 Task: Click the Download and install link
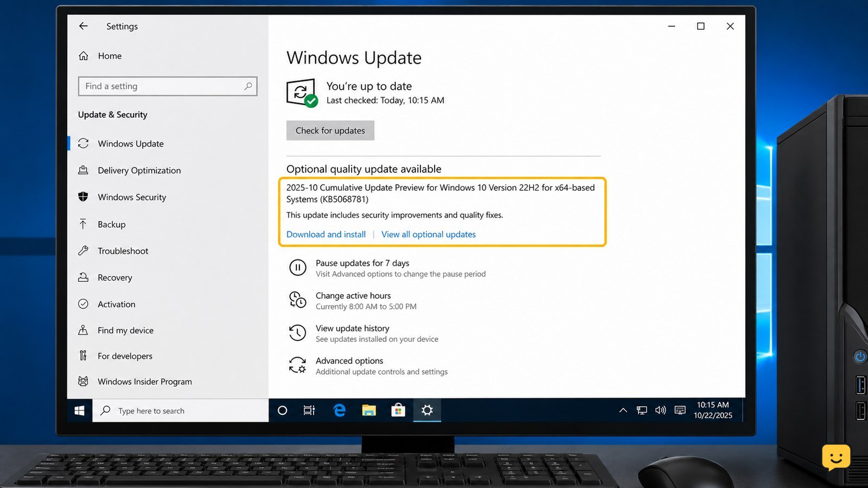[326, 234]
